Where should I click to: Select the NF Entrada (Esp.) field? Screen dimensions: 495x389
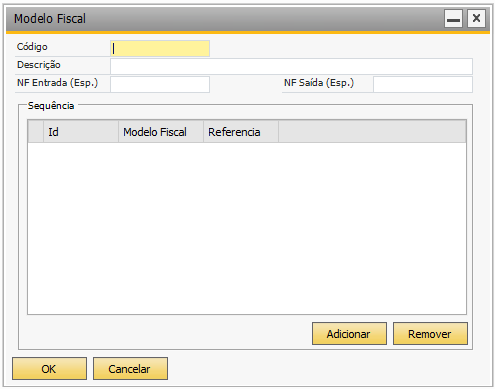pyautogui.click(x=160, y=84)
